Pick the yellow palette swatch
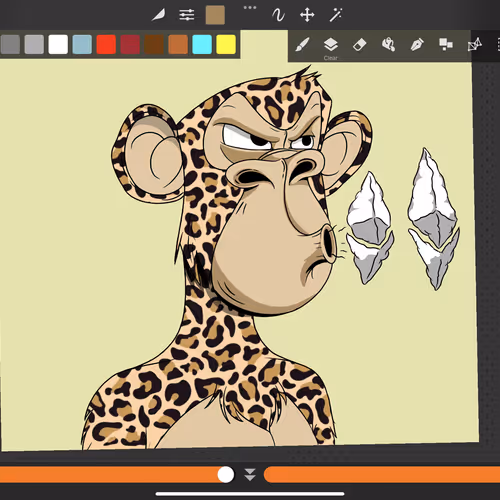Image resolution: width=500 pixels, height=500 pixels. 226,44
